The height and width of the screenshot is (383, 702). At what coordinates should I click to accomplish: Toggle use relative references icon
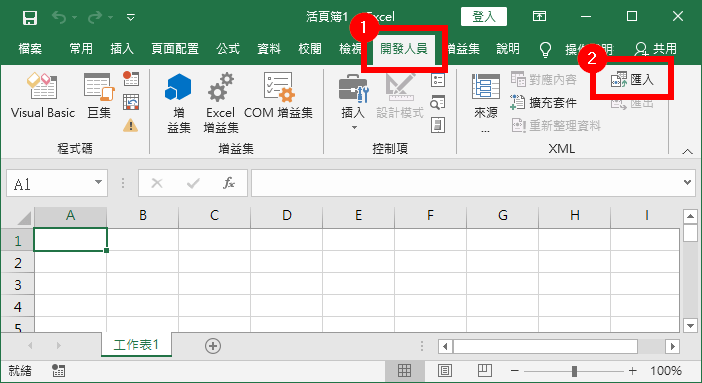[x=131, y=102]
